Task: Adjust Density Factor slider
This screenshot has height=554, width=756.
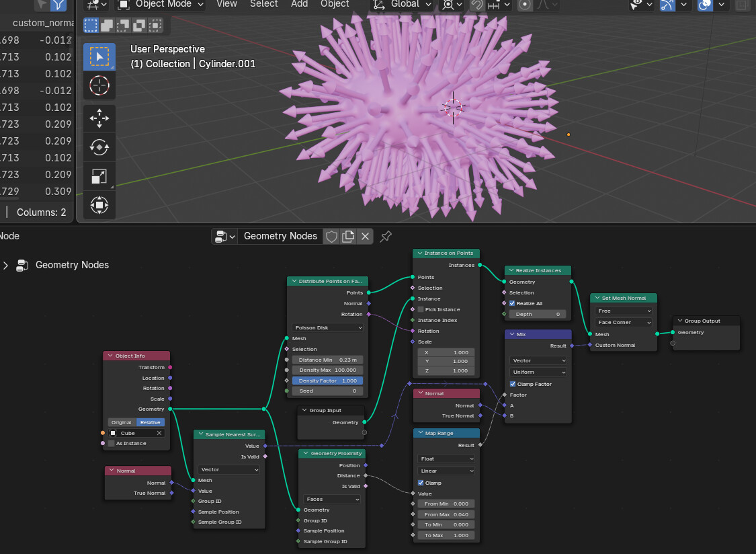Action: pyautogui.click(x=327, y=381)
